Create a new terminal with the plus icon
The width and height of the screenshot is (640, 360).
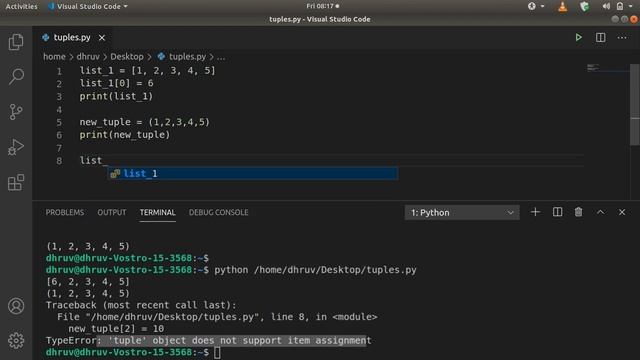coord(535,212)
